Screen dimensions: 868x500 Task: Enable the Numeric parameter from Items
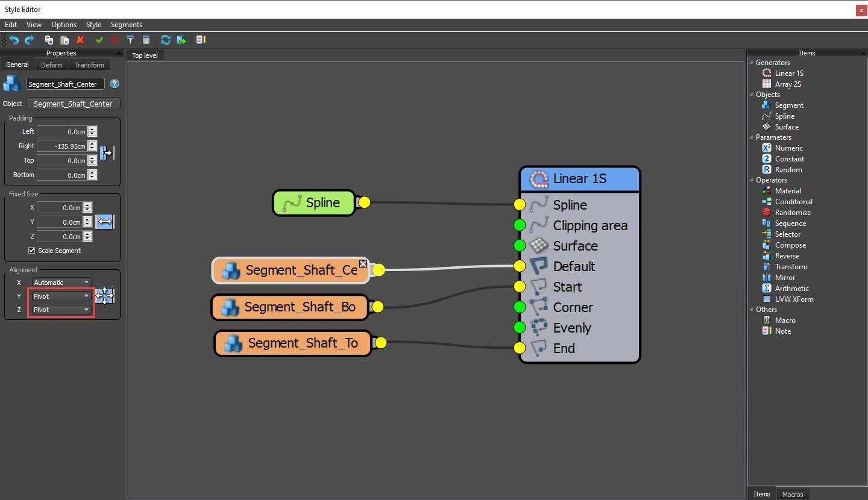[788, 148]
